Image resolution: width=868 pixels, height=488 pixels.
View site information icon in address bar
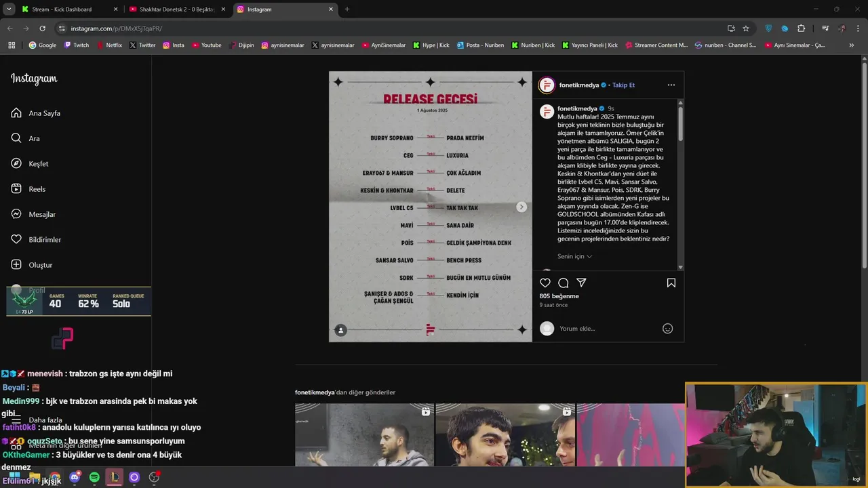point(62,28)
